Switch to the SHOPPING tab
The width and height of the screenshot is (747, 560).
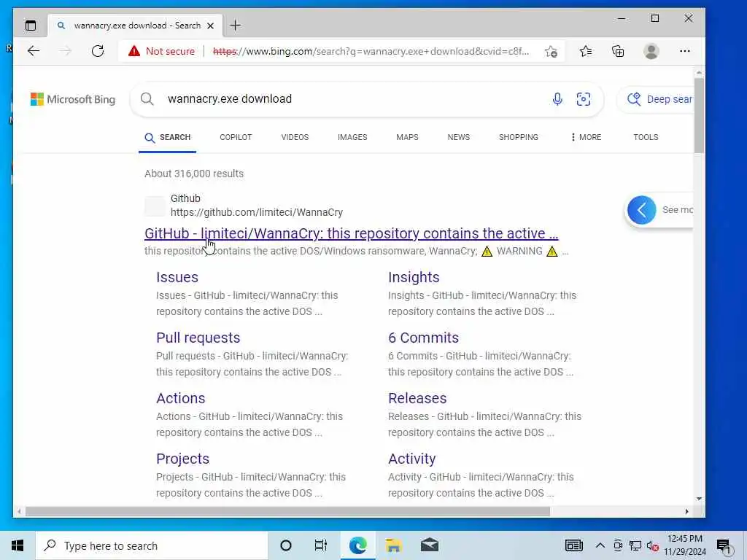[x=519, y=137]
